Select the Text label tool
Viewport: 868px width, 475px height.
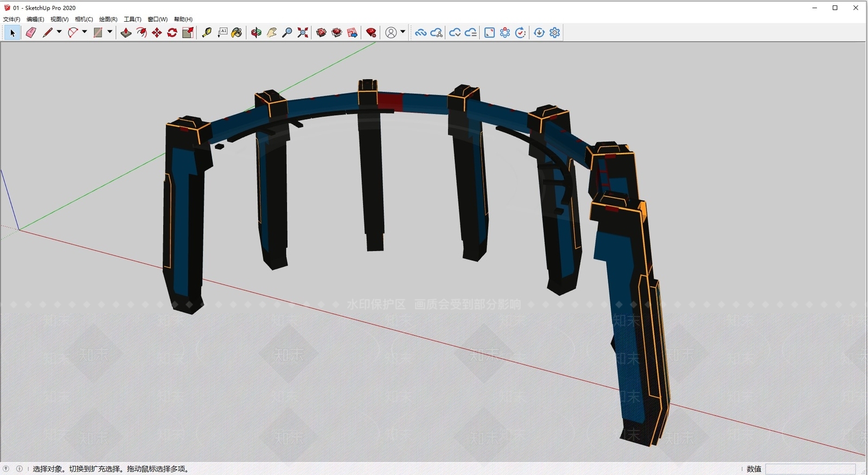(x=222, y=33)
